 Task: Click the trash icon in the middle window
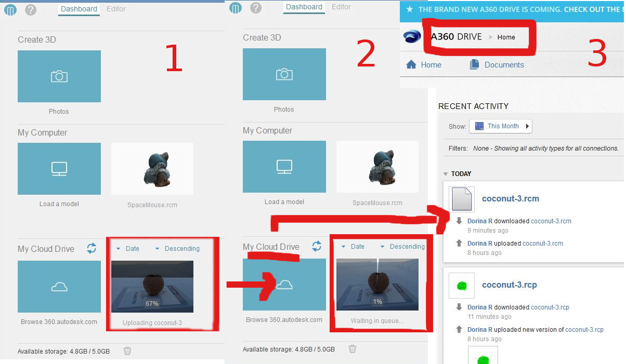coord(353,349)
